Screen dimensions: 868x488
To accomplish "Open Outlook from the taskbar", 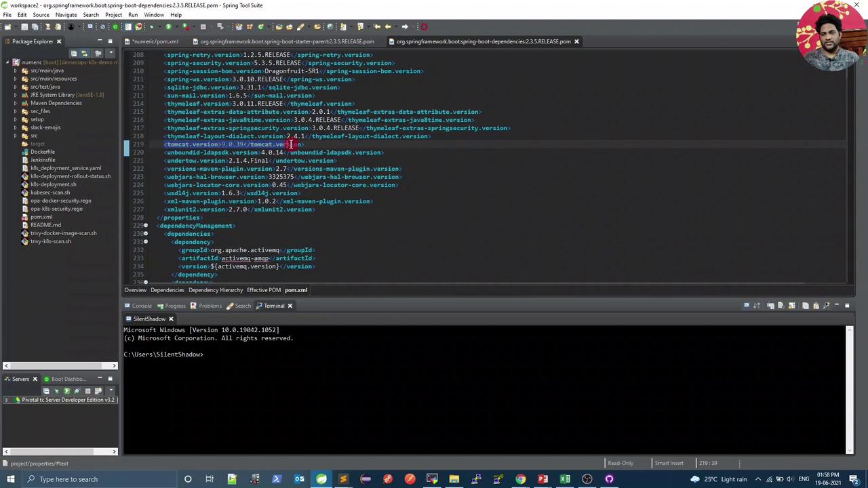I will point(299,479).
